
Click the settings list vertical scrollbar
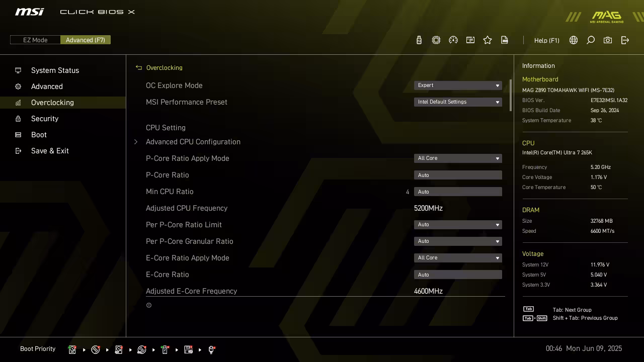pos(511,96)
